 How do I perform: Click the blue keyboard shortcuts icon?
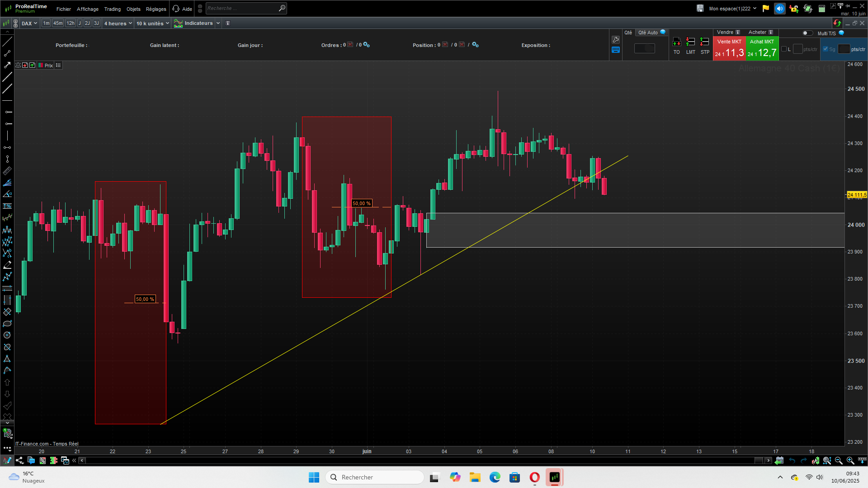click(x=615, y=50)
